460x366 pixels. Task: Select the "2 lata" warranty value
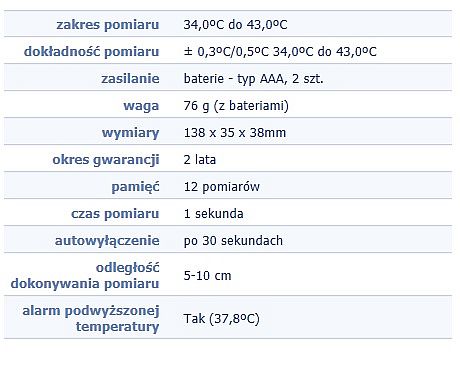click(200, 160)
